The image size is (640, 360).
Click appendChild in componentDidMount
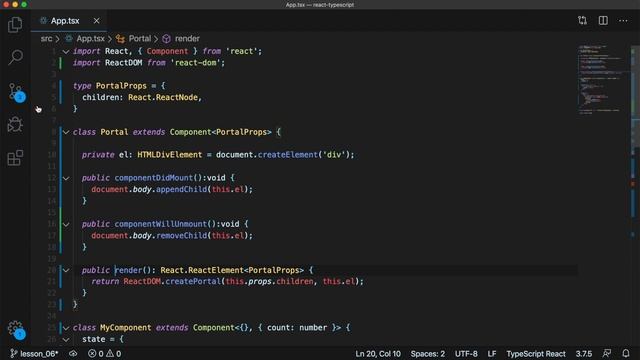(182, 189)
